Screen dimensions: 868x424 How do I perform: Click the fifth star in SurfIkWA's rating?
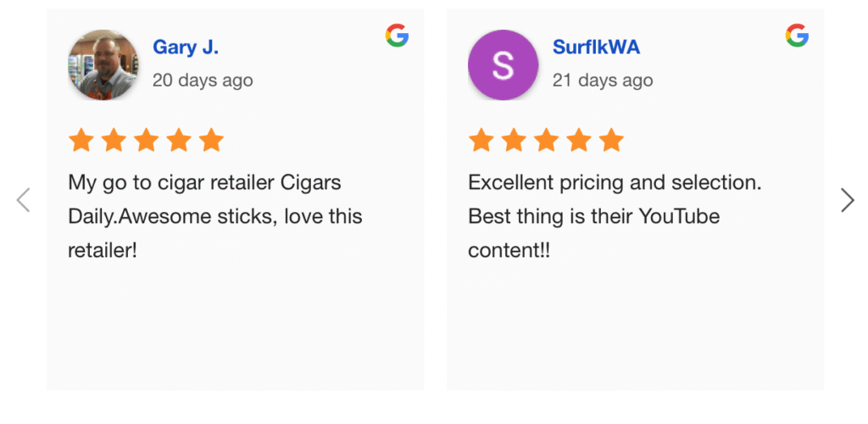point(611,140)
